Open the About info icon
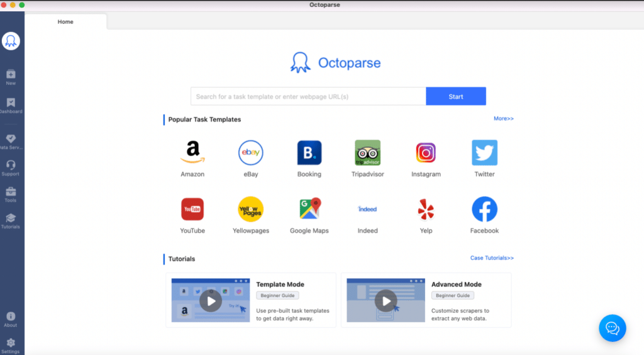Screen dimensions: 644x355 click(x=11, y=317)
